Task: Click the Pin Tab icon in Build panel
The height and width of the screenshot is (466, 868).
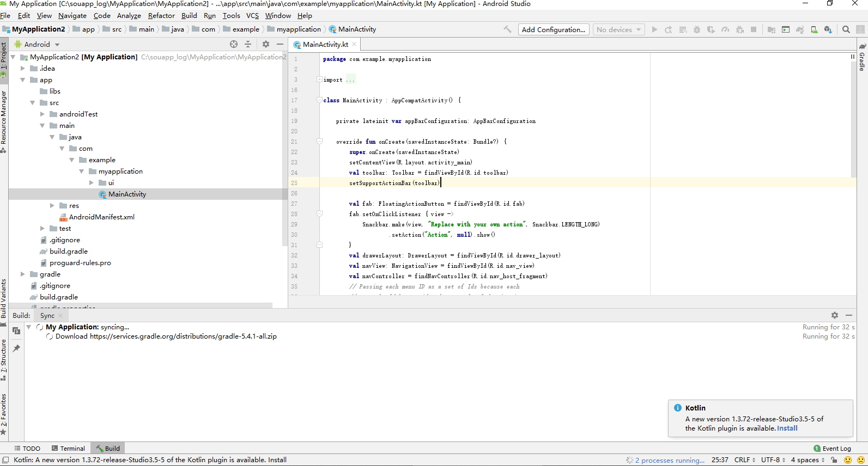Action: tap(16, 348)
